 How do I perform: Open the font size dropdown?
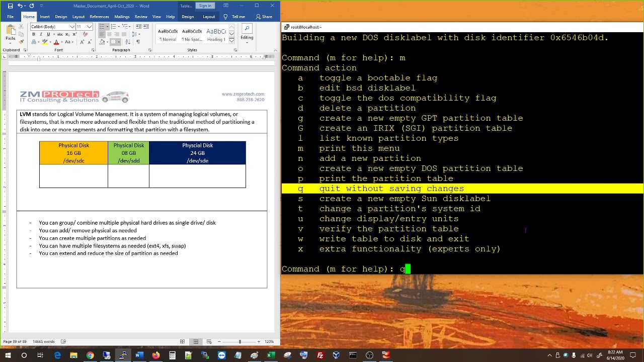pyautogui.click(x=90, y=27)
